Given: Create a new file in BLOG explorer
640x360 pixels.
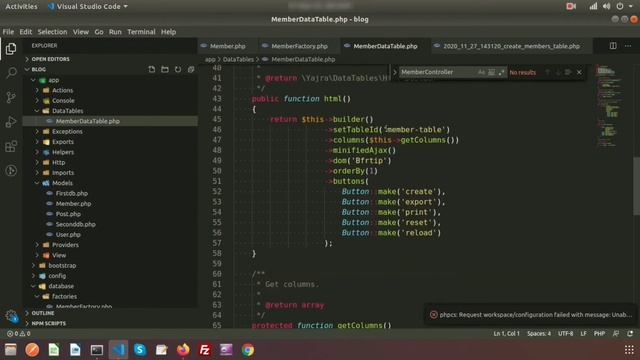Looking at the screenshot, I should 152,69.
